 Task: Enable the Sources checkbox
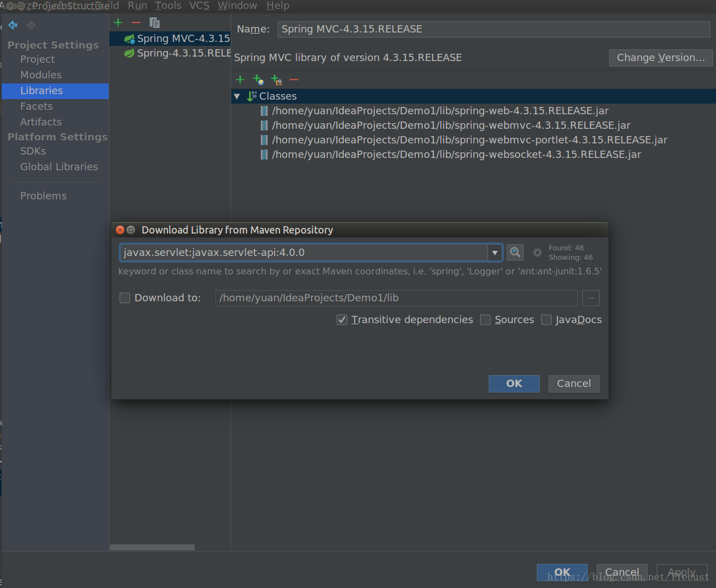click(x=485, y=320)
